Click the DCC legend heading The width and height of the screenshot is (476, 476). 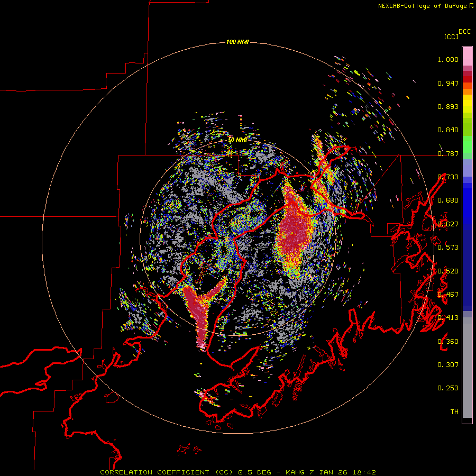[x=465, y=32]
